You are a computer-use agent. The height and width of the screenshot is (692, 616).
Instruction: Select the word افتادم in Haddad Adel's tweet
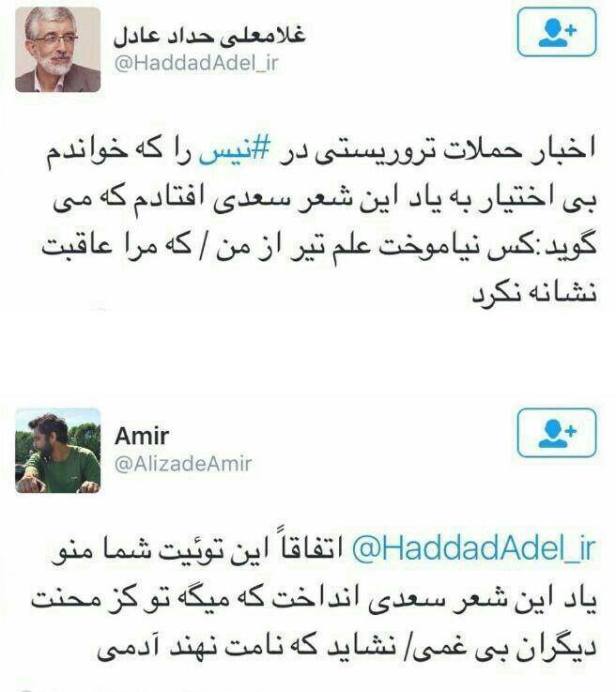[x=164, y=199]
